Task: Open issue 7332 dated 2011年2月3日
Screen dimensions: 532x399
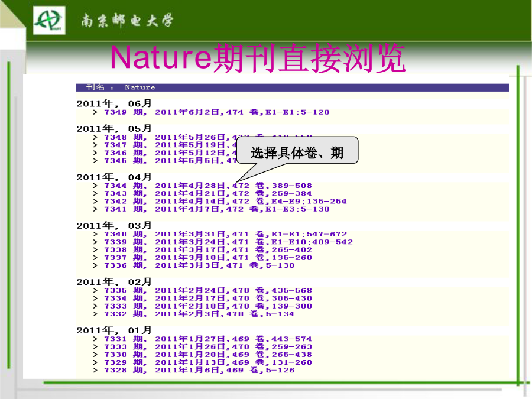Action: tap(199, 314)
